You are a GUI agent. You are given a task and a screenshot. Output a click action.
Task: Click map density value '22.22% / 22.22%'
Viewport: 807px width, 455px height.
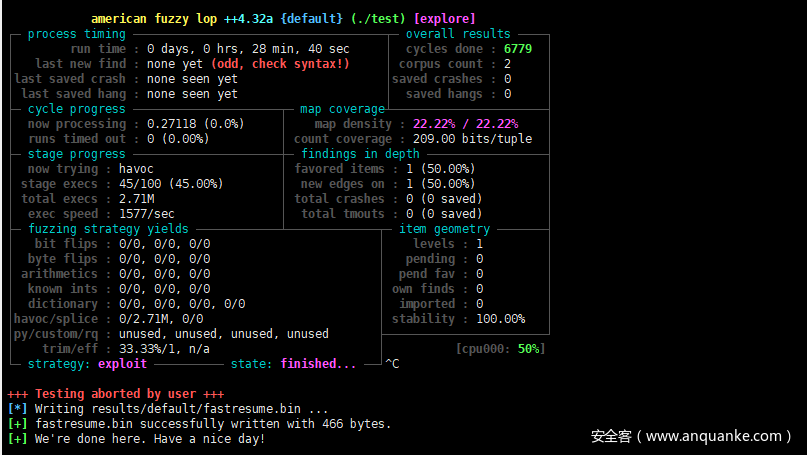pos(465,124)
